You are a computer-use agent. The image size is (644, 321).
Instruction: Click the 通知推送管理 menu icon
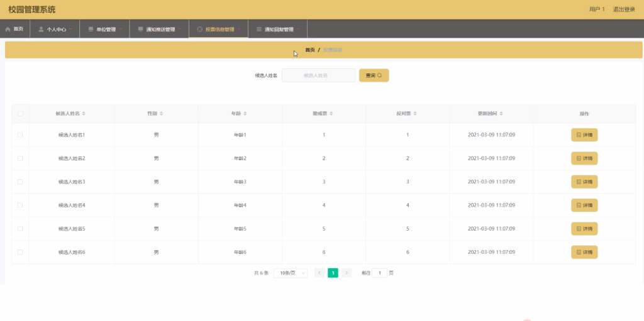(140, 30)
